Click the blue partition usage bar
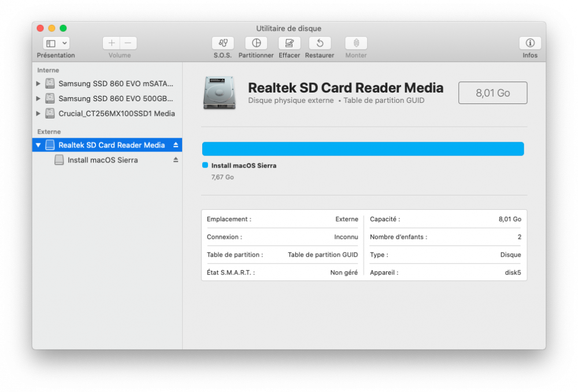 point(363,149)
